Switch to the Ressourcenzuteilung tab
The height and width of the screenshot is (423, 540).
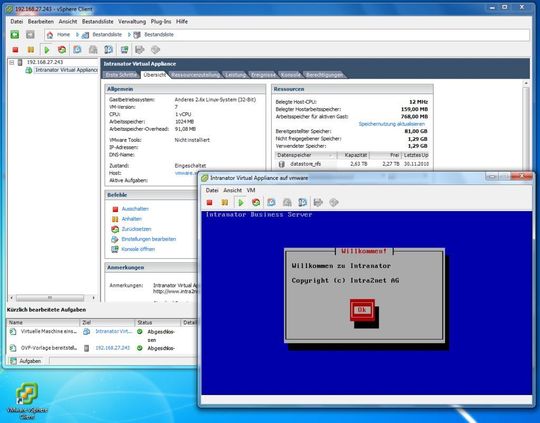(195, 75)
